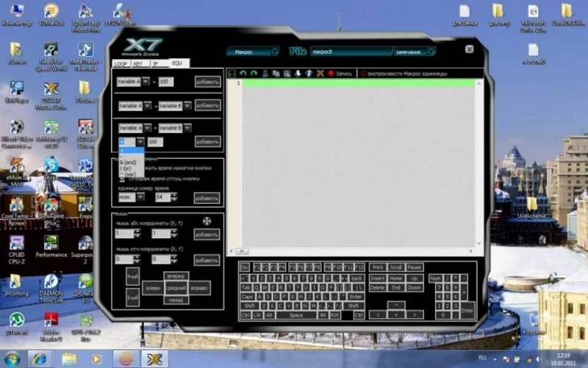
Task: Select the EQU tab
Action: tap(178, 63)
